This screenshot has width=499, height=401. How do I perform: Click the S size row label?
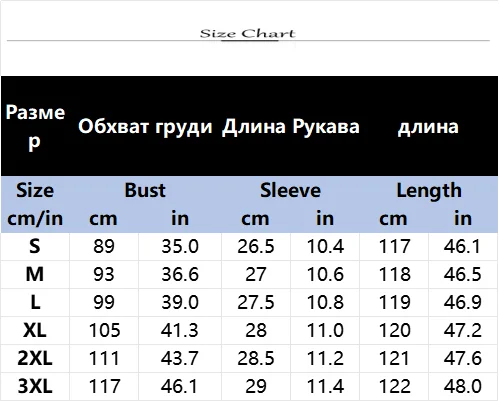(x=35, y=247)
